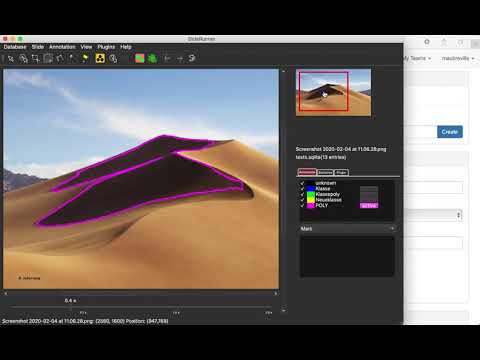Open the user account dropdown in browser
480x360 pixels.
[x=457, y=58]
